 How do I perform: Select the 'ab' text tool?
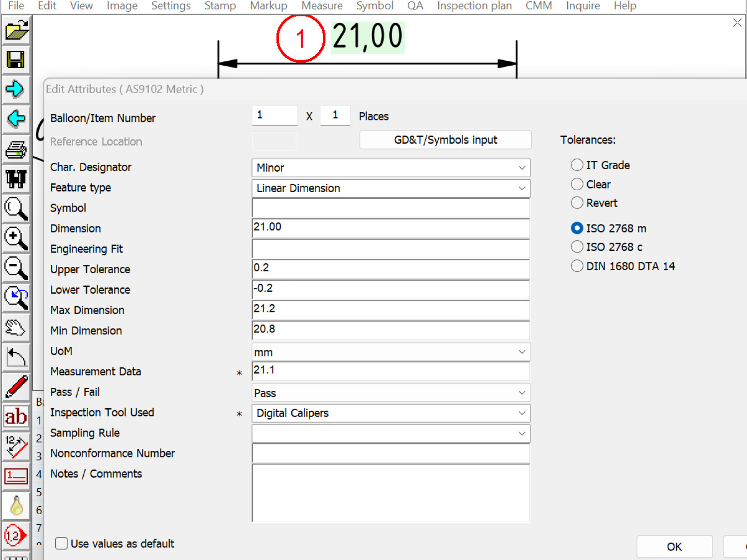tap(16, 417)
